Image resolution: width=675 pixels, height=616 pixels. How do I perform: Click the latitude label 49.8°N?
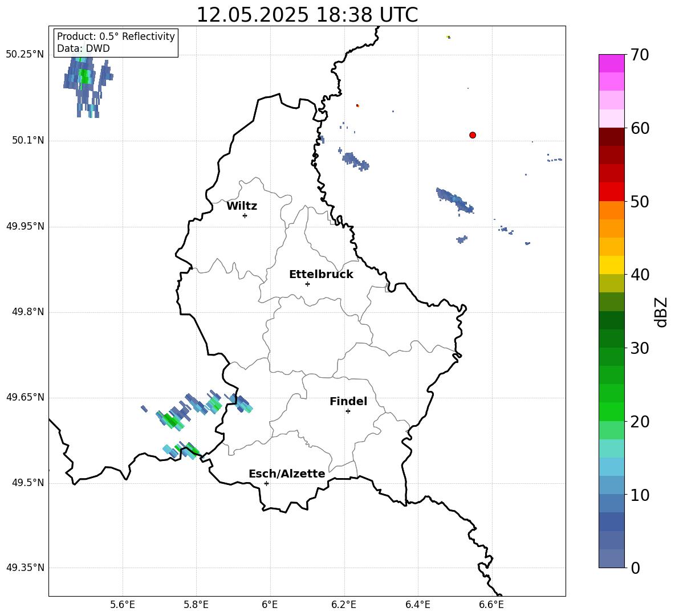tap(28, 312)
